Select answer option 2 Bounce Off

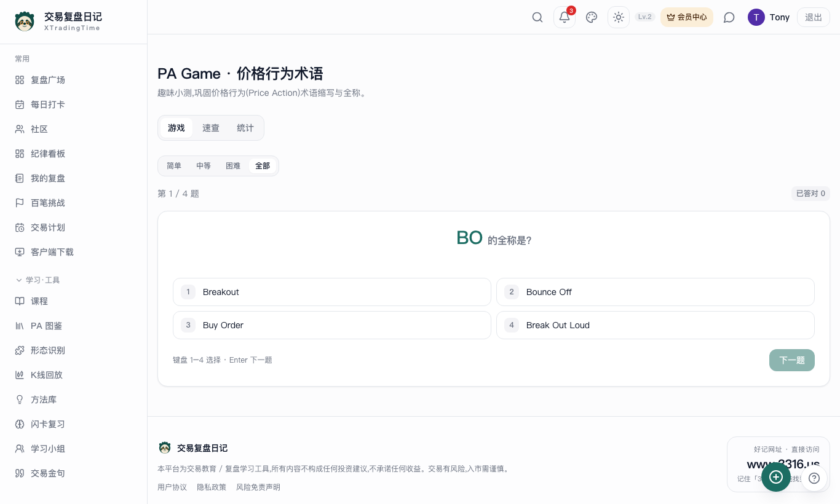point(656,292)
